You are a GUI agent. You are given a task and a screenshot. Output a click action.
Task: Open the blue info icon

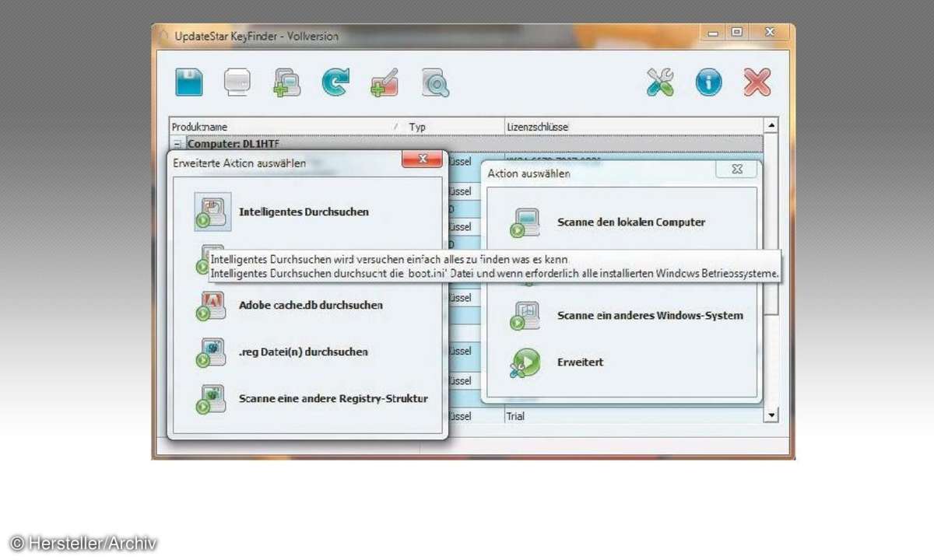pyautogui.click(x=708, y=82)
